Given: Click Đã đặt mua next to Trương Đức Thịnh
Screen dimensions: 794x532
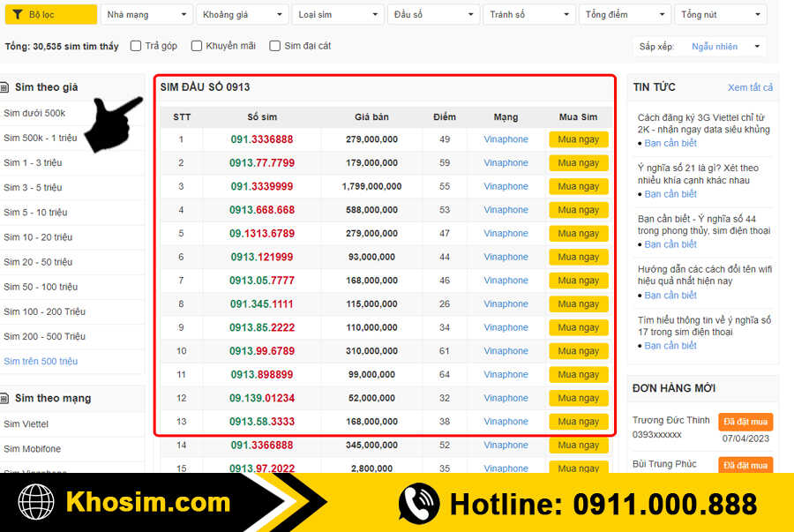Looking at the screenshot, I should [x=745, y=421].
